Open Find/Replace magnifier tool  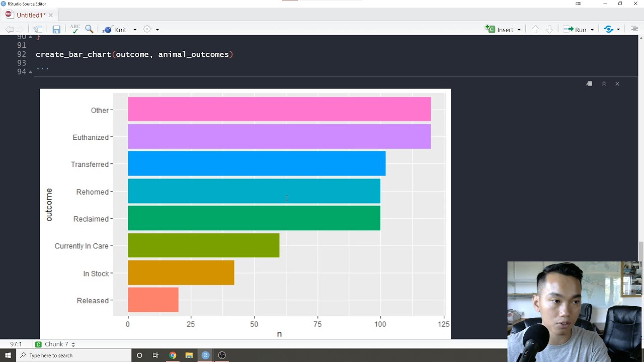pos(89,29)
